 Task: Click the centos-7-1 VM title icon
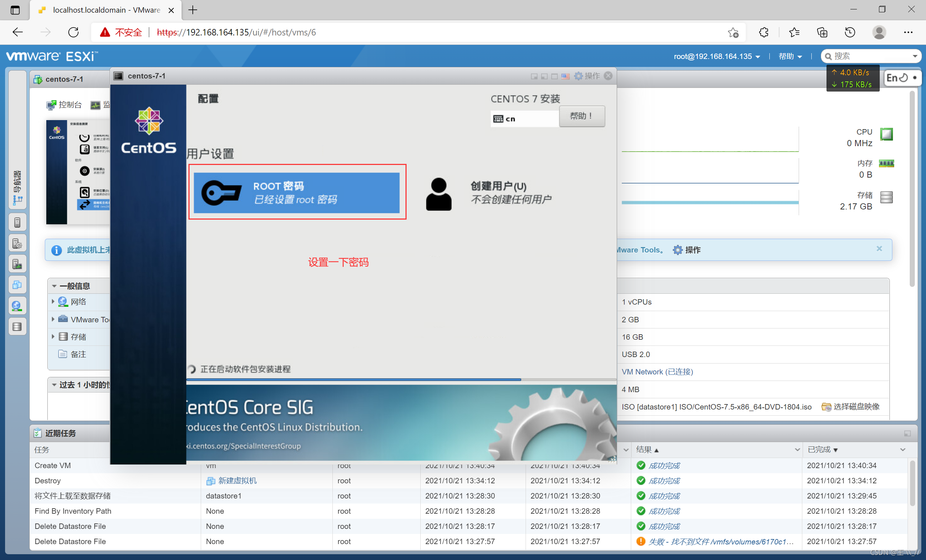tap(38, 79)
